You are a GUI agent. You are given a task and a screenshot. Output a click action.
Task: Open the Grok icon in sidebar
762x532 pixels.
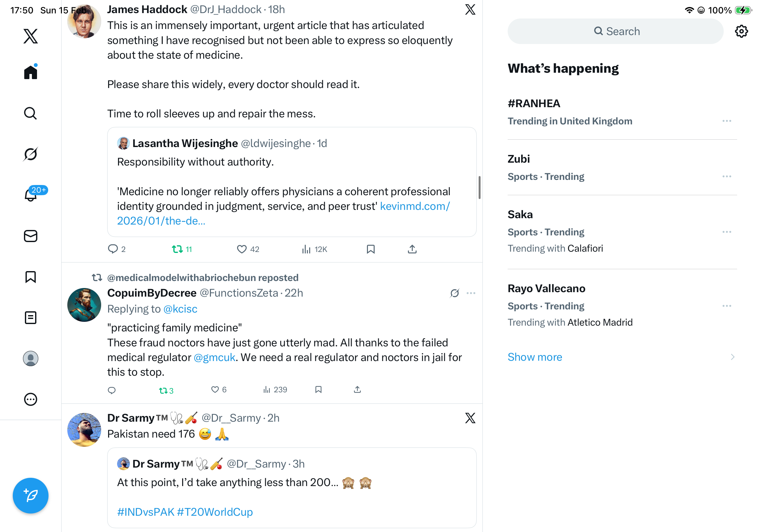click(31, 154)
